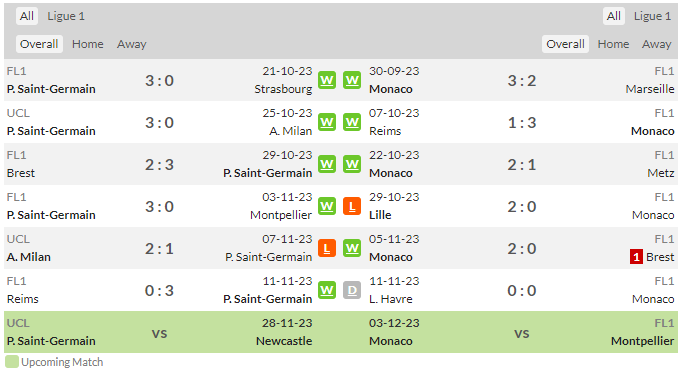Image resolution: width=682 pixels, height=383 pixels.
Task: Switch right table to Home matches
Action: (613, 44)
